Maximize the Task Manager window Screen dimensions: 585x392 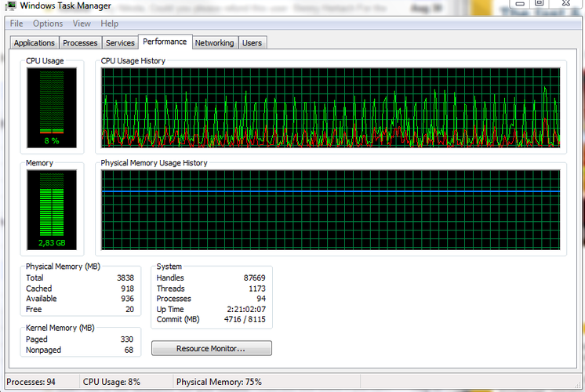[539, 3]
